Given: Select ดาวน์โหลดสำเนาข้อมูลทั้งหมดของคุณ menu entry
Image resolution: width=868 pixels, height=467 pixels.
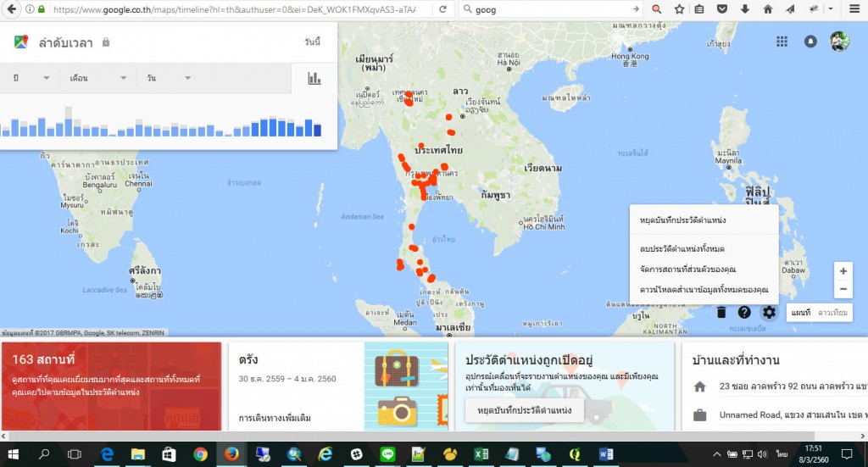Looking at the screenshot, I should click(704, 289).
